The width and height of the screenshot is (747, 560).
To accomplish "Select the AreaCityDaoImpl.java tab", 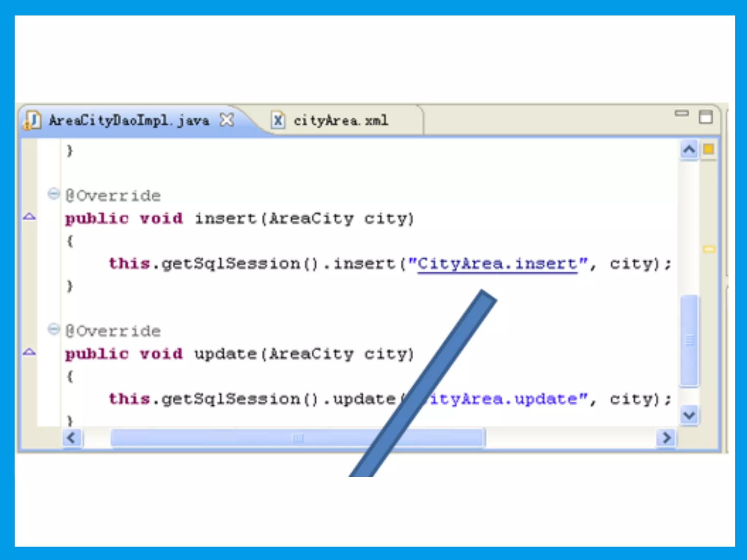I will 129,120.
